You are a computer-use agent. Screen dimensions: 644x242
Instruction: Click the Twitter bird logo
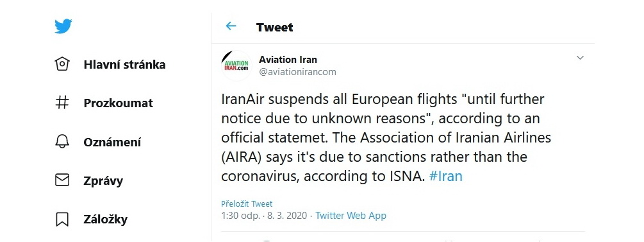[x=63, y=26]
